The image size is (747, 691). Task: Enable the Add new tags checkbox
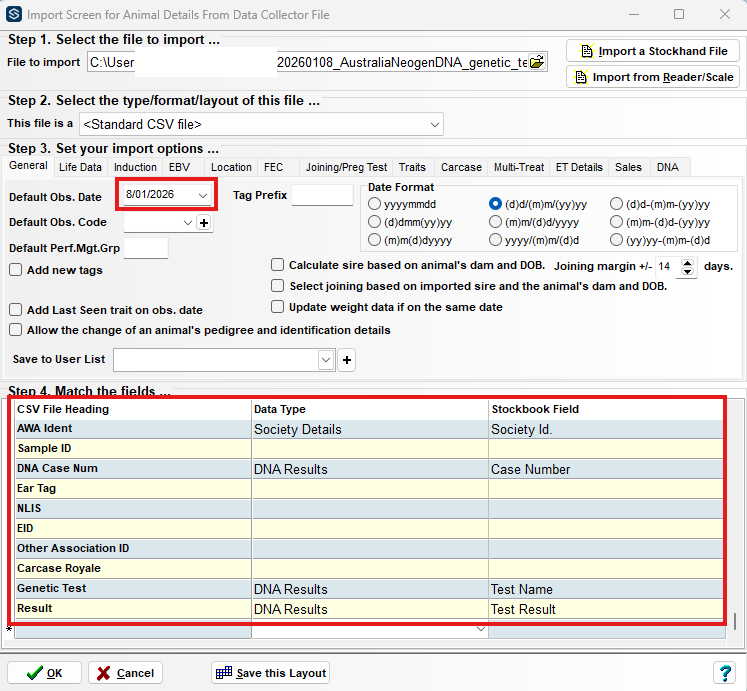(16, 270)
